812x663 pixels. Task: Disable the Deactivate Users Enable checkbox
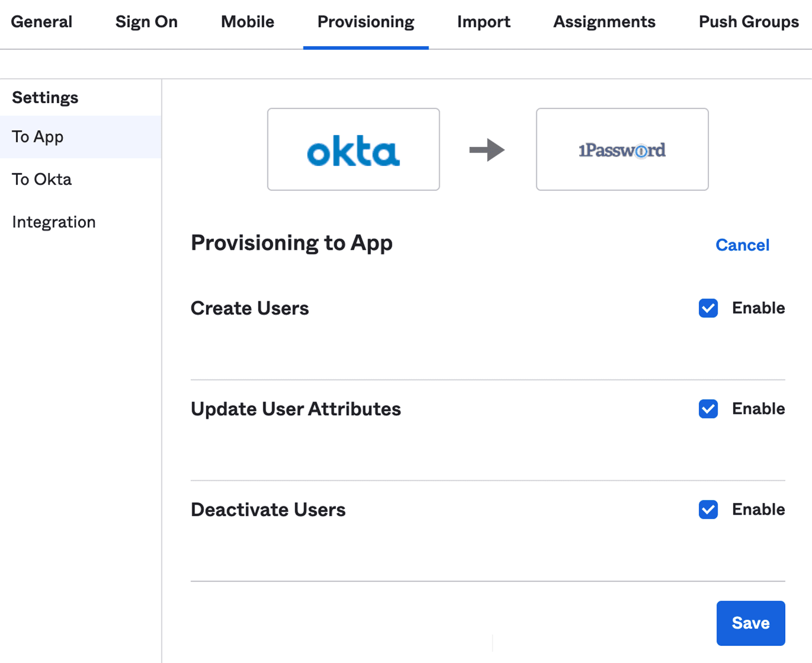point(708,510)
